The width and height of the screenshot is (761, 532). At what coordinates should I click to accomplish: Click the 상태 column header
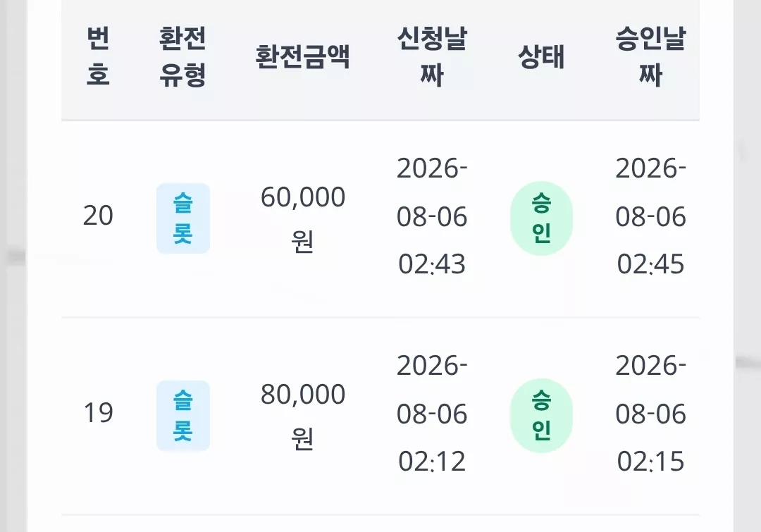(x=541, y=56)
